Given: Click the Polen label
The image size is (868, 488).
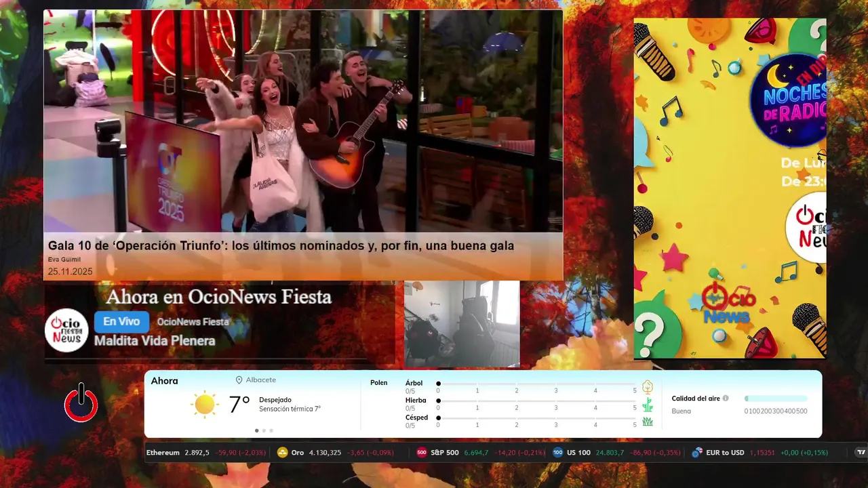Looking at the screenshot, I should [379, 383].
